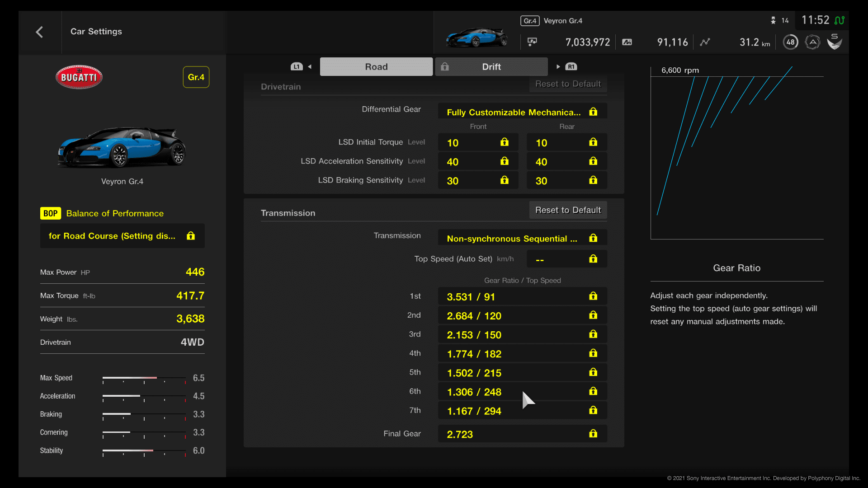The width and height of the screenshot is (868, 488).
Task: Click the collector level 48 circle
Action: tap(790, 42)
